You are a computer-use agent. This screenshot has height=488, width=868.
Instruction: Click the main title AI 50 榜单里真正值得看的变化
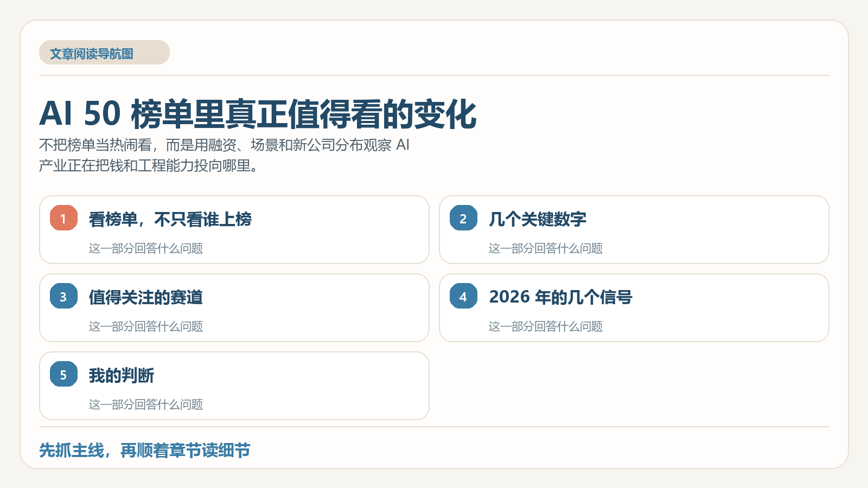click(x=258, y=114)
